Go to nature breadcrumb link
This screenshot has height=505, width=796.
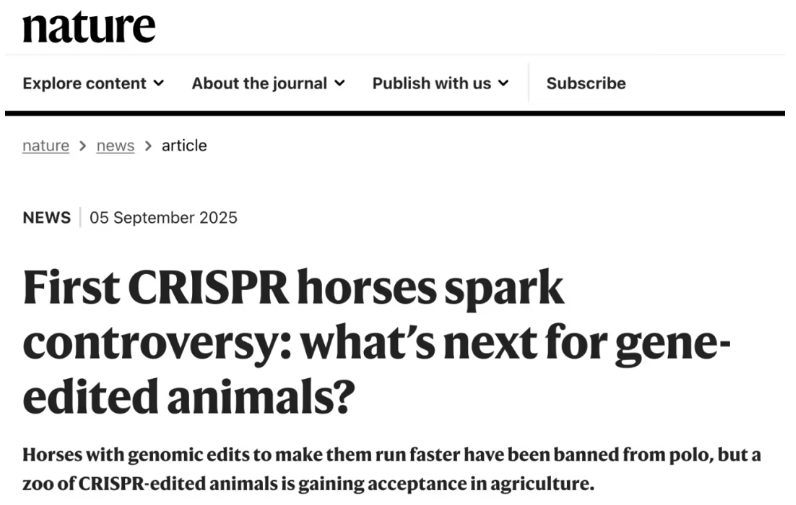[x=46, y=146]
